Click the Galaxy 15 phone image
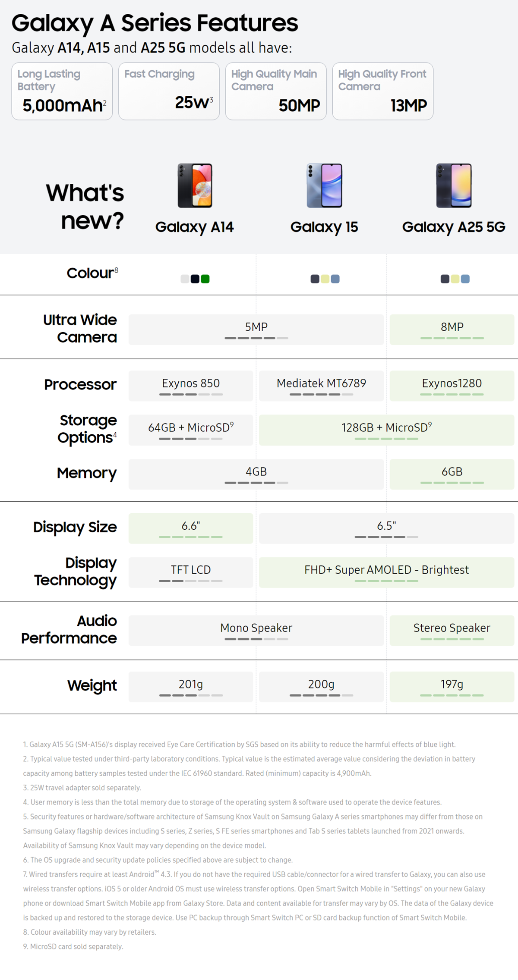Screen dimensions: 518x980 325,185
